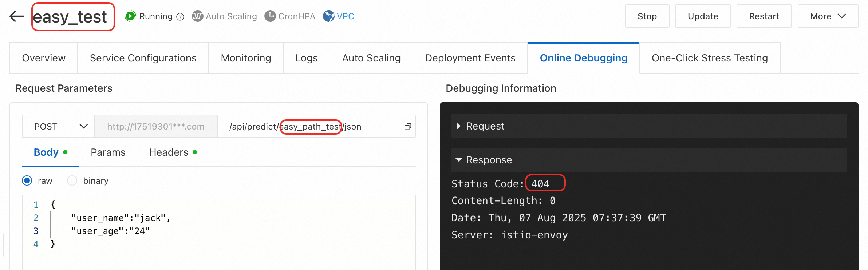The height and width of the screenshot is (270, 868).
Task: Open the One-Click Stress Testing tab
Action: tap(710, 58)
